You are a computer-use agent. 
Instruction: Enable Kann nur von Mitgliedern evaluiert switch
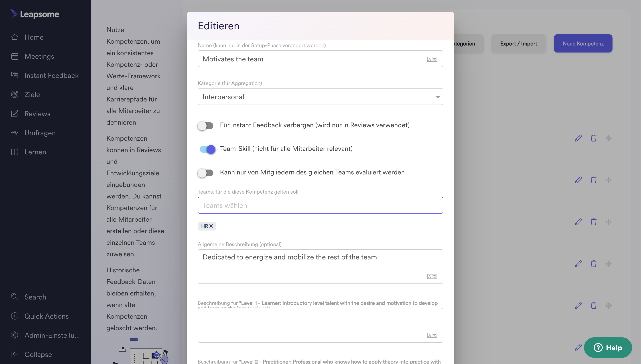tap(205, 173)
